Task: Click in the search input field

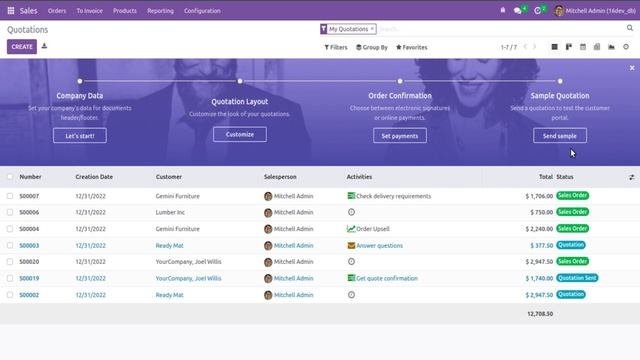Action: [500, 29]
